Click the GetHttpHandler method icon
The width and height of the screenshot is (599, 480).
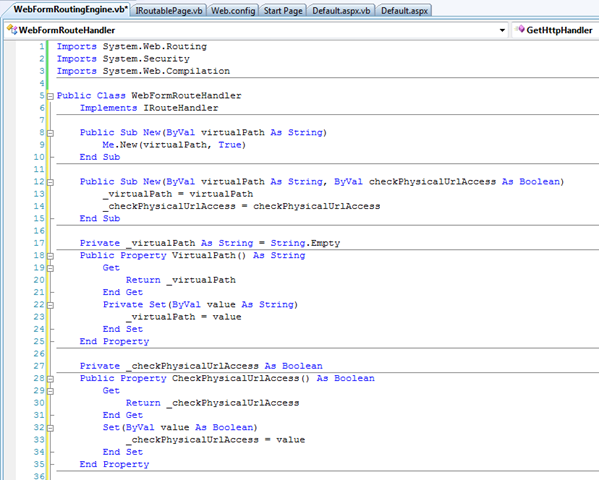pyautogui.click(x=520, y=29)
